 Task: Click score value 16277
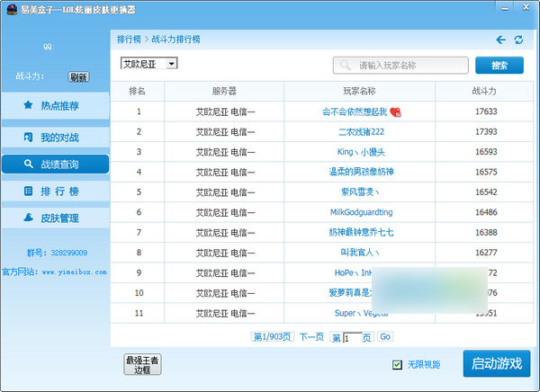click(x=486, y=253)
